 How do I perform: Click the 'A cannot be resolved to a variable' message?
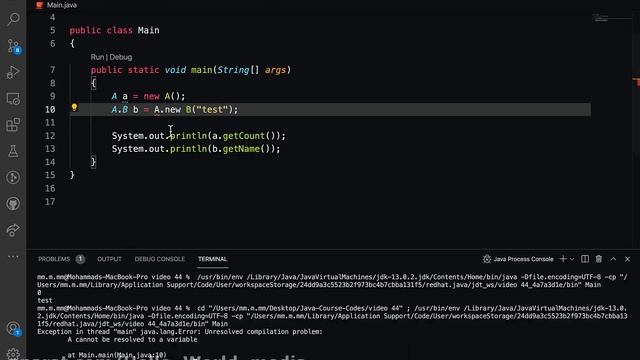coord(132,340)
